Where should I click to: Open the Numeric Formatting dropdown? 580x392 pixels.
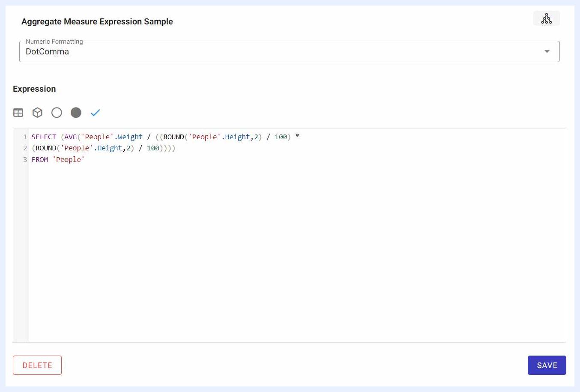[290, 51]
